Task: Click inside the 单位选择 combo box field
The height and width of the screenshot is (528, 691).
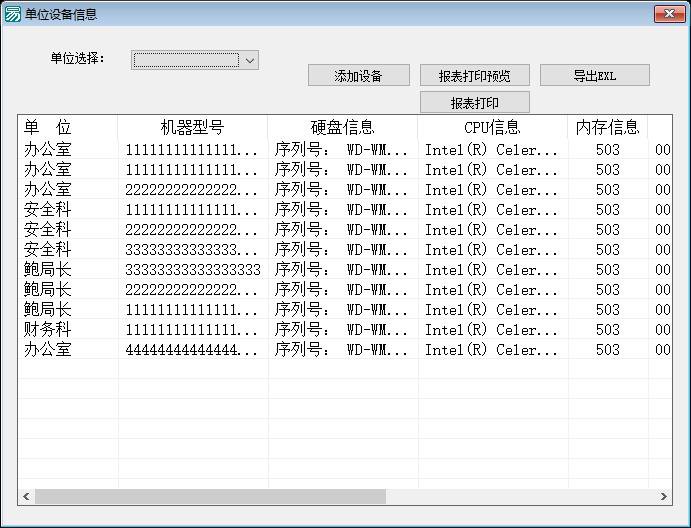Action: coord(187,60)
